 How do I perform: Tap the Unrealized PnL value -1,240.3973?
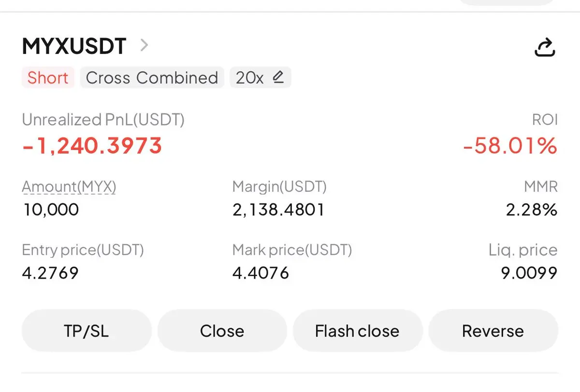pyautogui.click(x=92, y=146)
